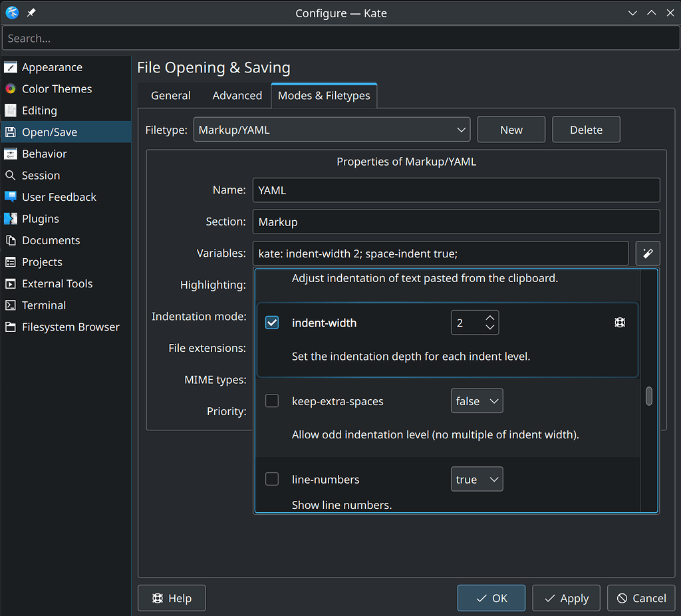Image resolution: width=681 pixels, height=616 pixels.
Task: Open the Filesystem Browser settings icon
Action: (x=11, y=327)
